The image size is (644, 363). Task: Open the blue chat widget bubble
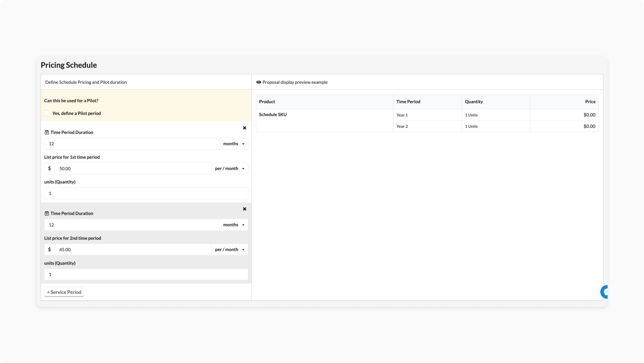click(x=604, y=292)
